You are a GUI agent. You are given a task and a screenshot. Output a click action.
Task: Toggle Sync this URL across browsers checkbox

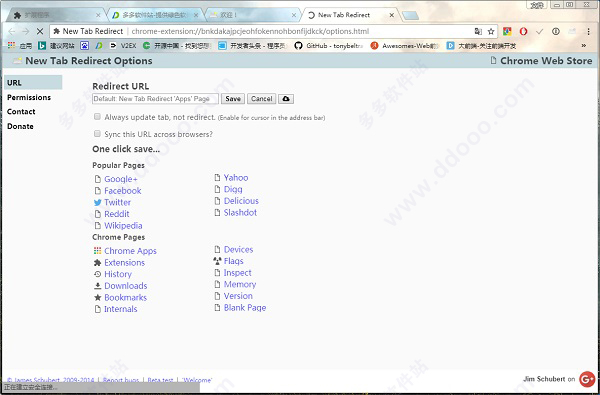coord(97,134)
